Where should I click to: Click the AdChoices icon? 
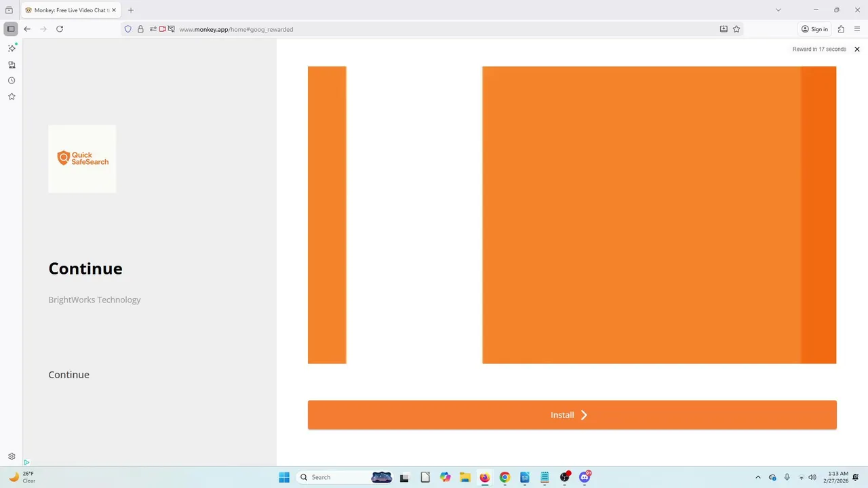point(26,462)
